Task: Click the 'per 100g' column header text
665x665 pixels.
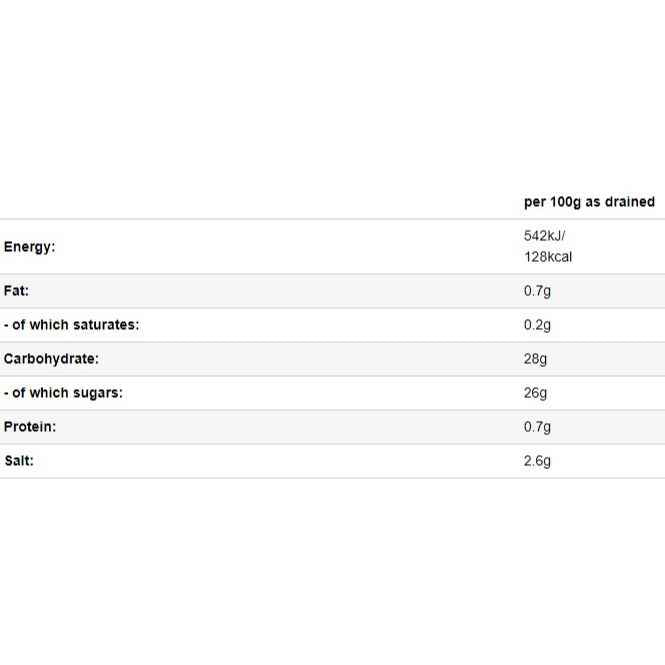Action: (x=551, y=202)
